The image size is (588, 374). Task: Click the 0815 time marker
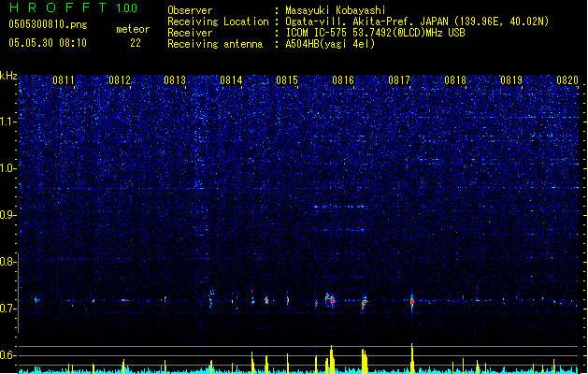(287, 80)
